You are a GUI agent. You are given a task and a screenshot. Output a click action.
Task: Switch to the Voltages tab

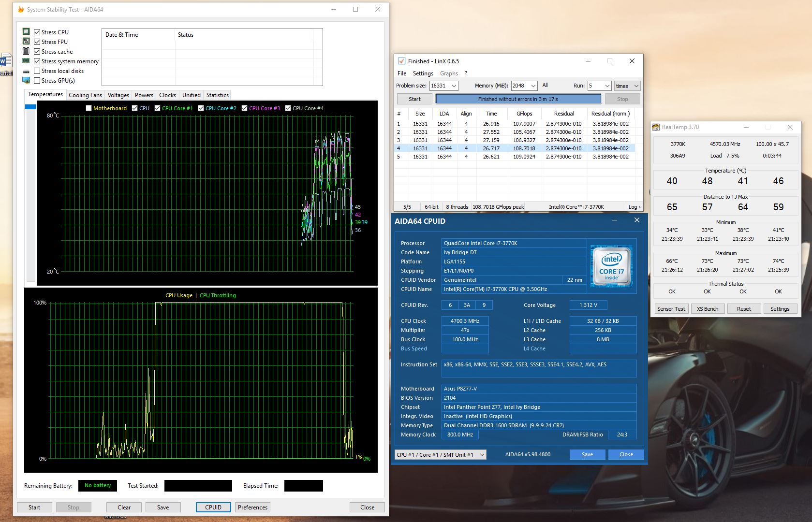[118, 95]
